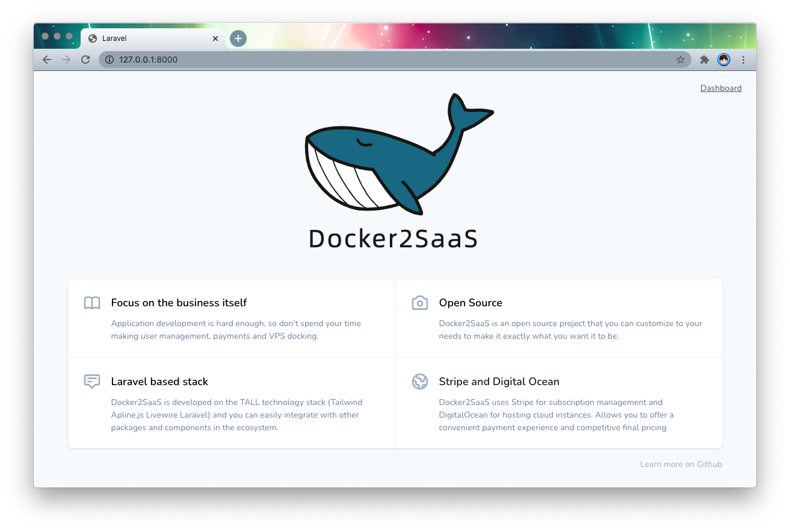Reload the page with the refresh icon

85,60
